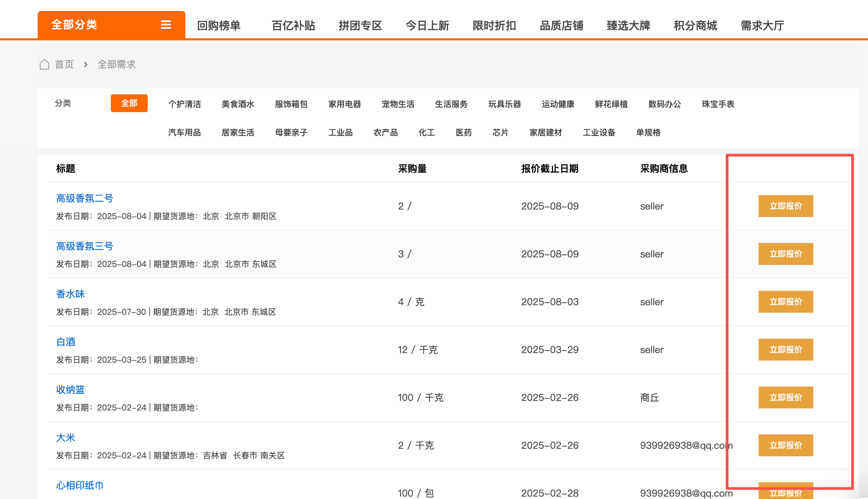Viewport: 868px width, 499px height.
Task: Open the 白酒 demand title link
Action: pos(66,342)
